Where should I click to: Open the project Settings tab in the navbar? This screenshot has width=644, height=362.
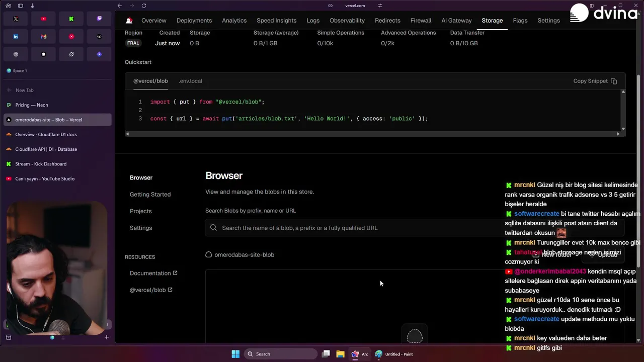tap(549, 21)
